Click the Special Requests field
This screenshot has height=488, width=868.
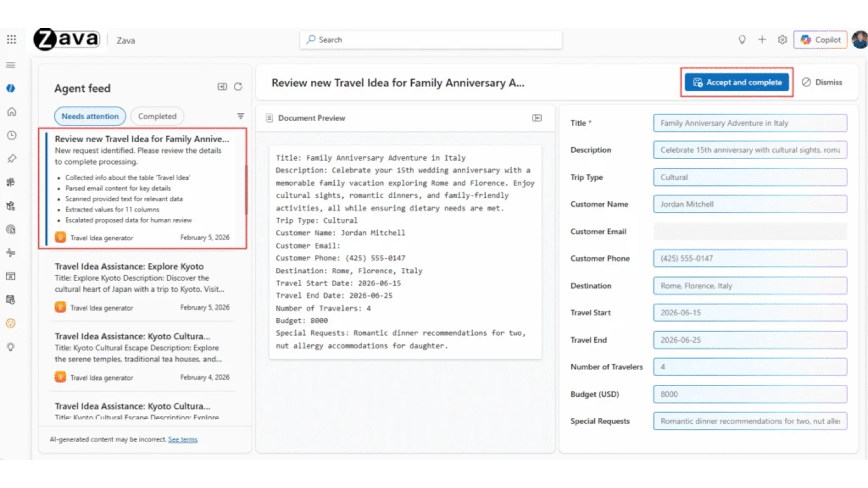(750, 421)
